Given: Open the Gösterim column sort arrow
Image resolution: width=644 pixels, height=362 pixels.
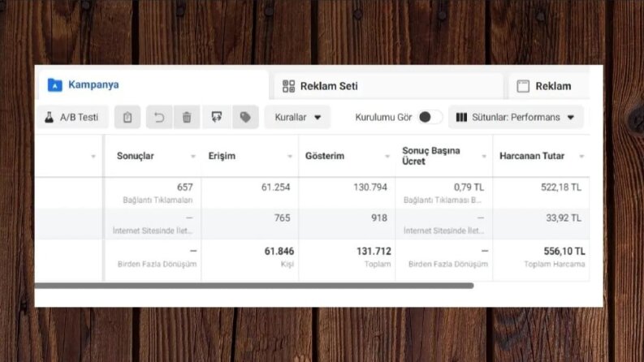Looking at the screenshot, I should pyautogui.click(x=387, y=157).
